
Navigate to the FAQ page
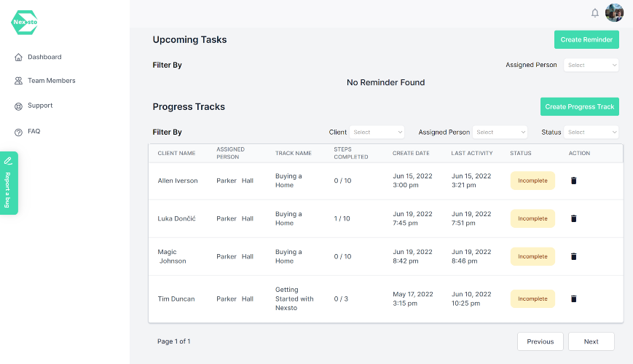click(x=34, y=132)
